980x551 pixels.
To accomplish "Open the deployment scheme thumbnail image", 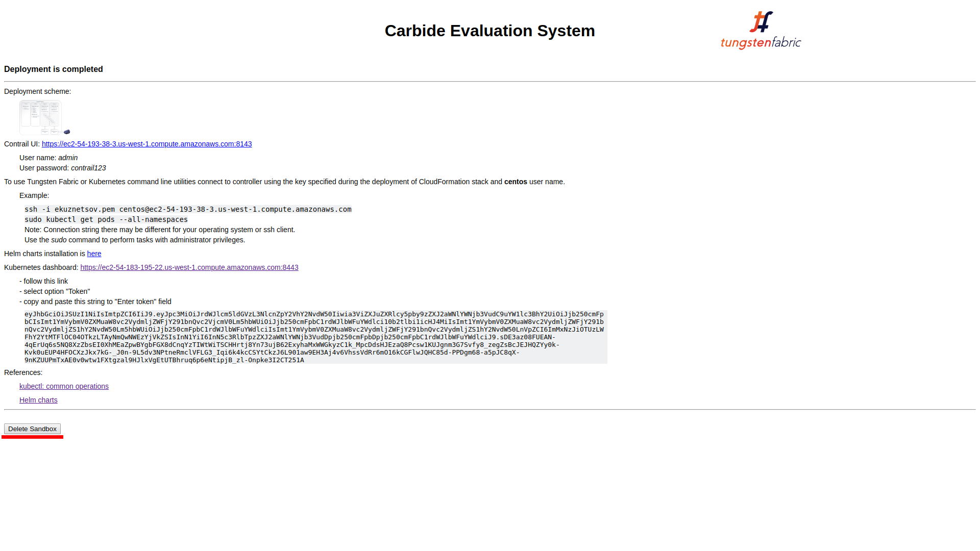I will click(44, 118).
